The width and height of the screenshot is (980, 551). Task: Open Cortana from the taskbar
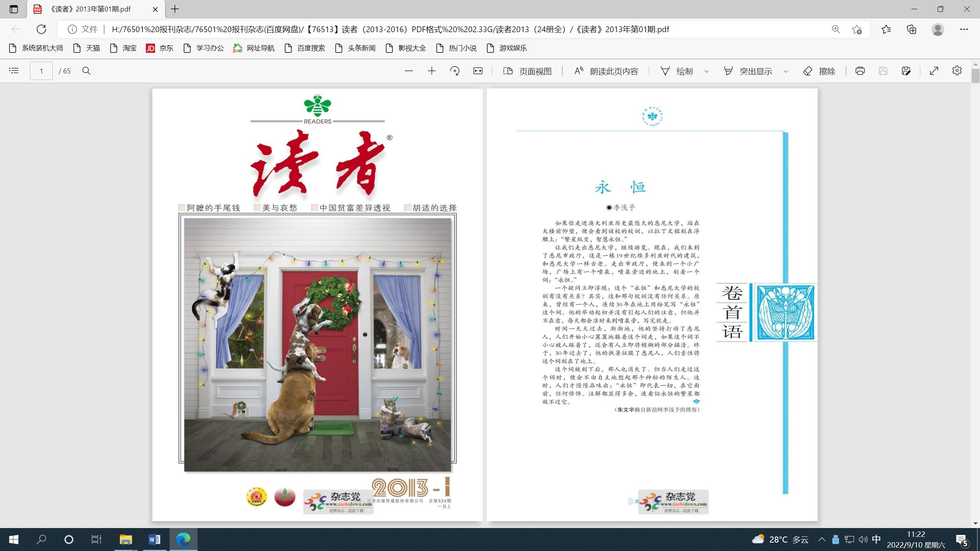click(x=69, y=540)
